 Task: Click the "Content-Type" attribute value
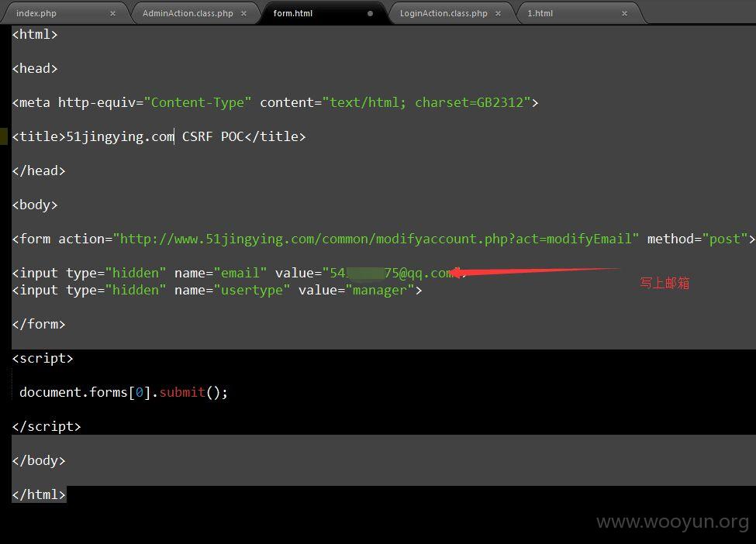click(x=198, y=102)
